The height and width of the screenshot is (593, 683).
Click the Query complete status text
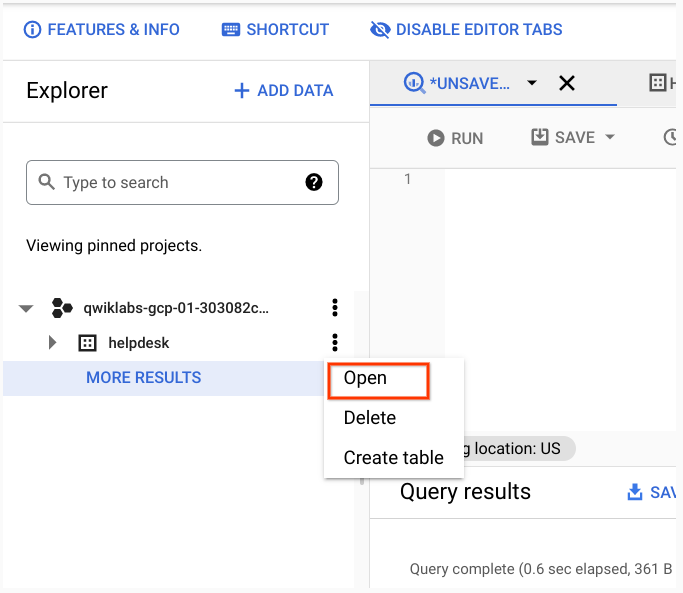point(541,569)
